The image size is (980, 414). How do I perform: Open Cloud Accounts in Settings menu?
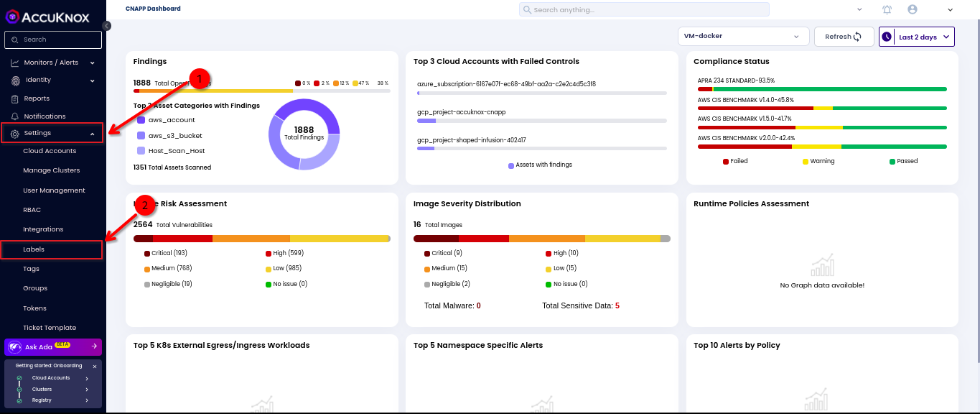coord(50,151)
